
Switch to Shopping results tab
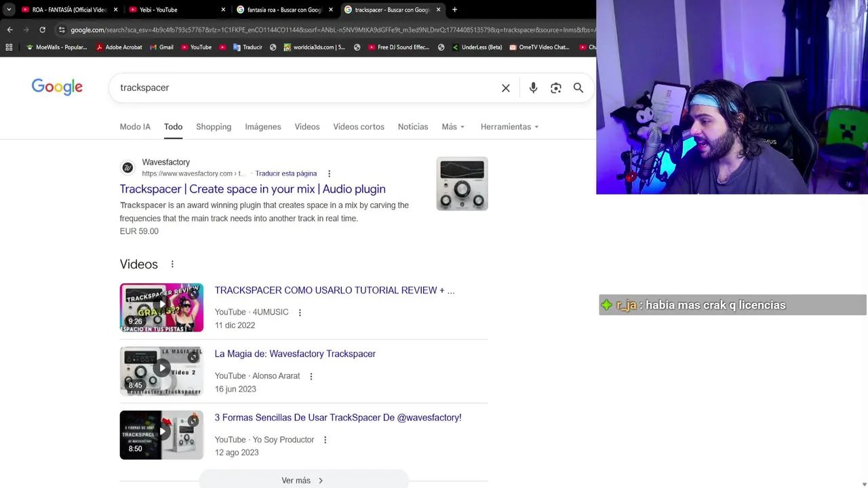(x=214, y=127)
